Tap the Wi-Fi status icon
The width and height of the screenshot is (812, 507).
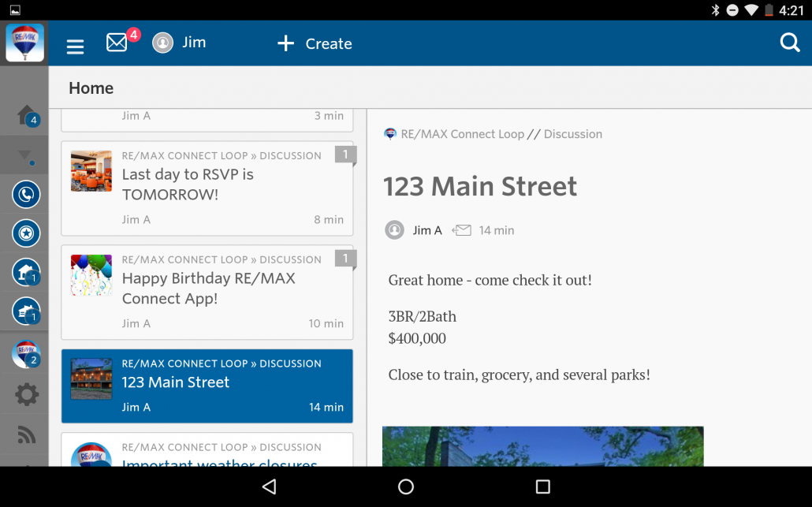pos(751,9)
